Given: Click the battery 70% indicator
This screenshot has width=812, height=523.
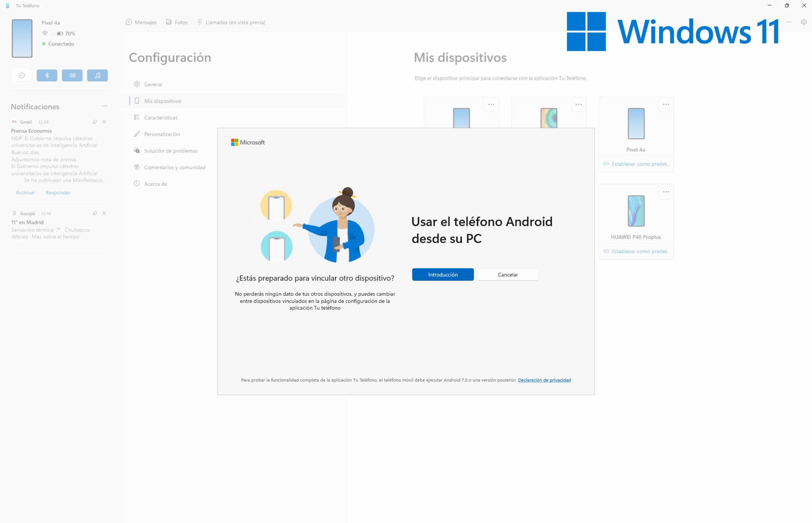Looking at the screenshot, I should [x=66, y=34].
